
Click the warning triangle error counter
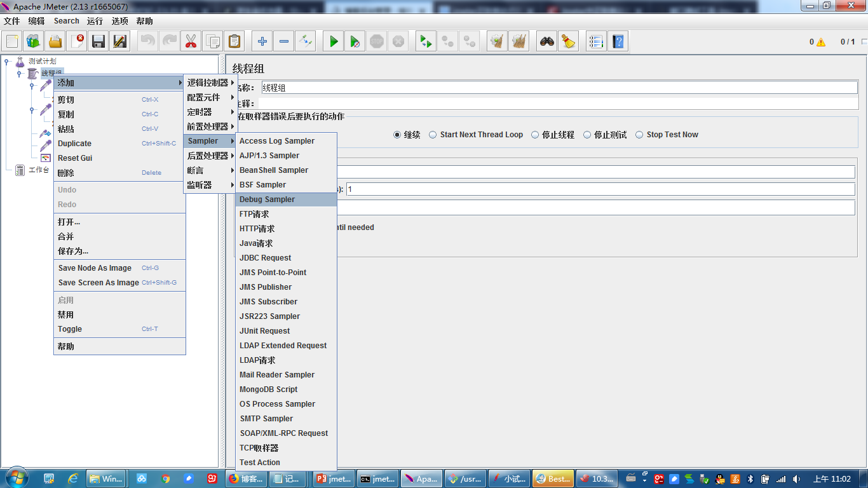pyautogui.click(x=821, y=42)
